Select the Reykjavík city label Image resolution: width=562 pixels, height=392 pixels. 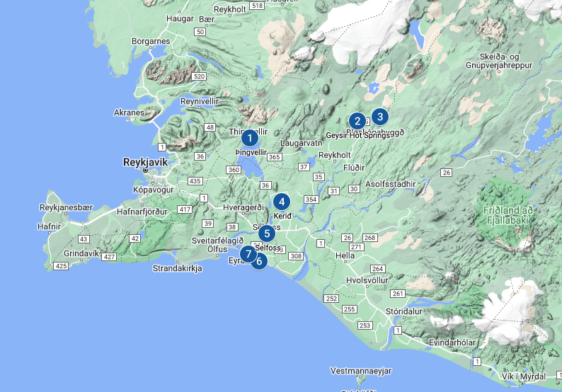tap(145, 162)
